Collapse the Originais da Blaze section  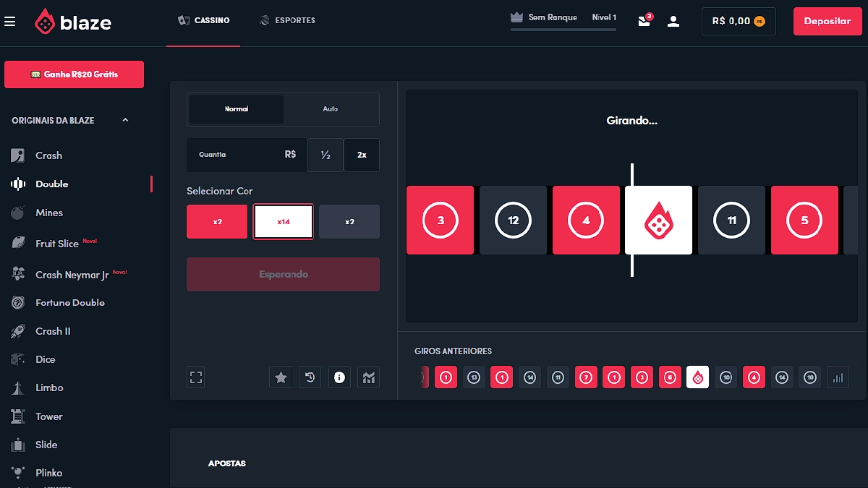pyautogui.click(x=125, y=120)
